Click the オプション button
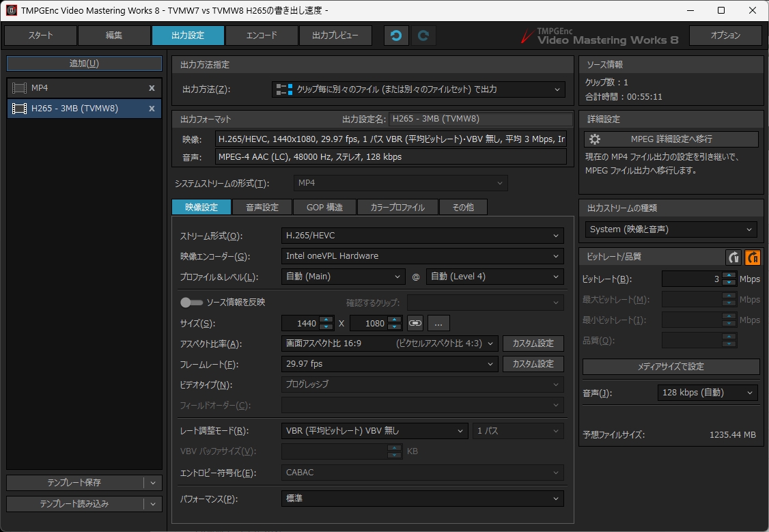769x532 pixels. (725, 36)
